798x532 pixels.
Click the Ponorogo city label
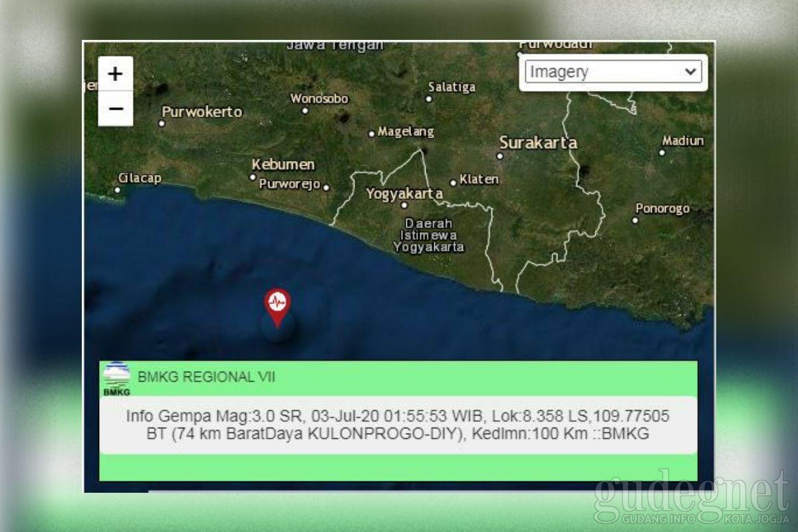tap(662, 208)
